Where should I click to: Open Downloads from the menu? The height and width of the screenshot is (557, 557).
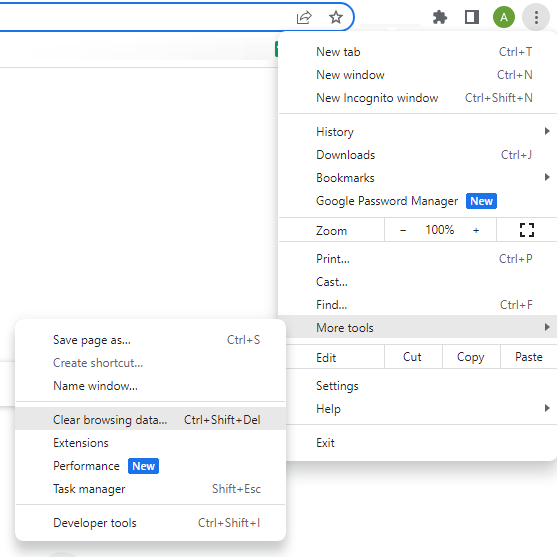[418, 155]
